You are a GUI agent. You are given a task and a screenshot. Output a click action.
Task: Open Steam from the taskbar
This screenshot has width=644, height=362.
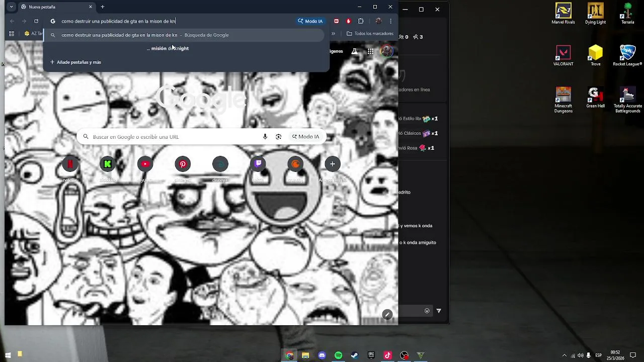[x=355, y=355]
